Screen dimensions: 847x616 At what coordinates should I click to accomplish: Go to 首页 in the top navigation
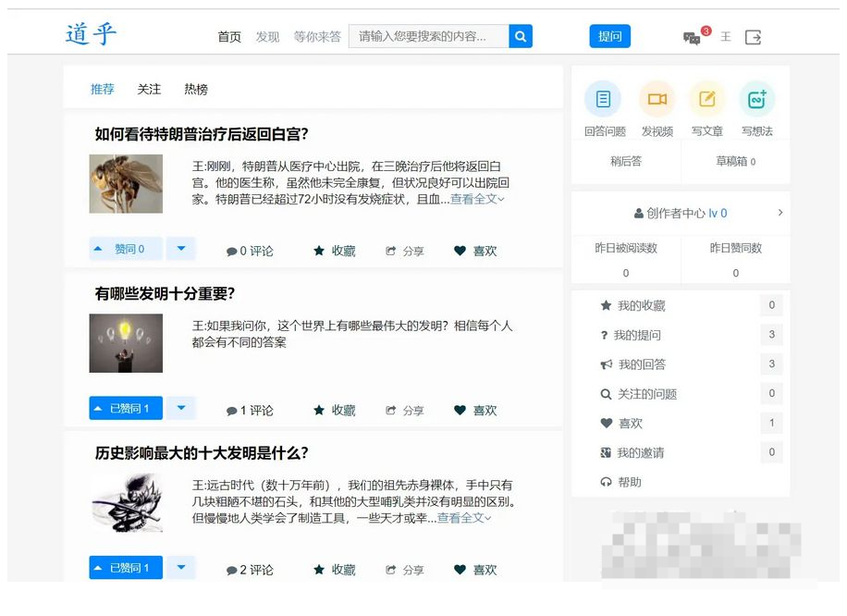click(229, 37)
